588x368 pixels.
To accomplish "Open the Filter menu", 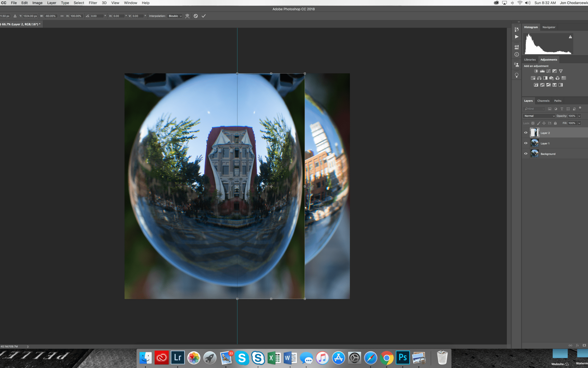I will (x=93, y=3).
